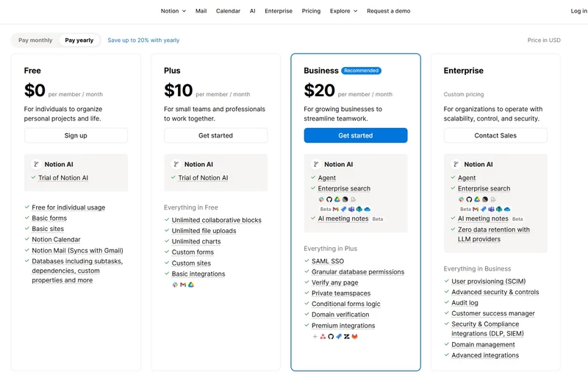Screen dimensions: 588x392
Task: Click the Notion AI icon in Free plan
Action: coord(36,164)
